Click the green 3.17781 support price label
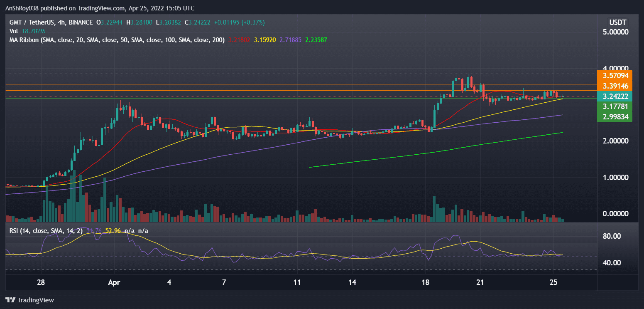This screenshot has height=309, width=644. pos(614,107)
